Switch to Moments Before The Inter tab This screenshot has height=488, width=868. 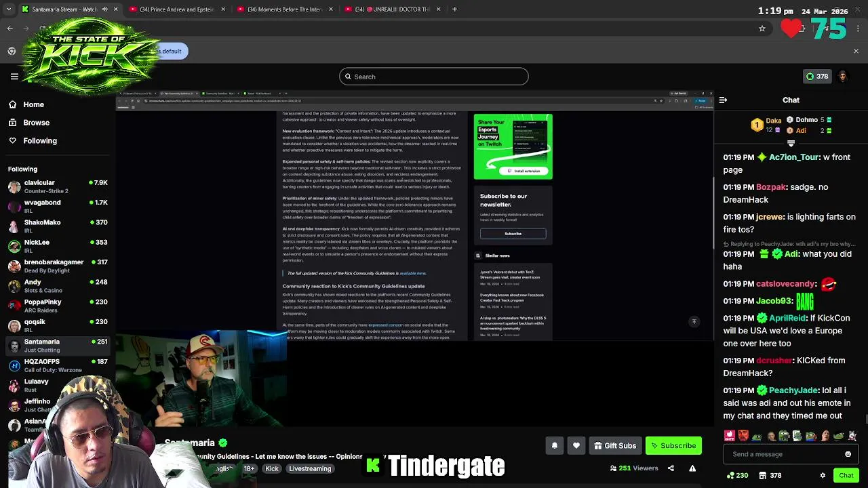[285, 9]
